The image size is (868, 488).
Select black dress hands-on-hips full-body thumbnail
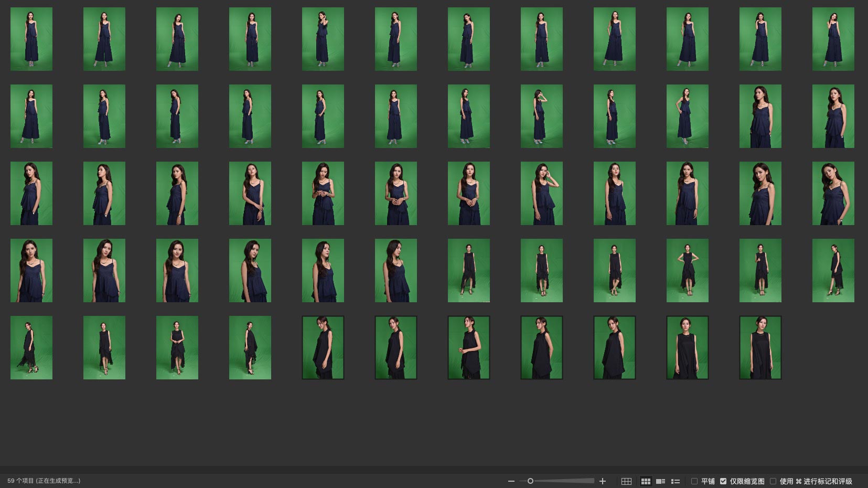tap(687, 270)
